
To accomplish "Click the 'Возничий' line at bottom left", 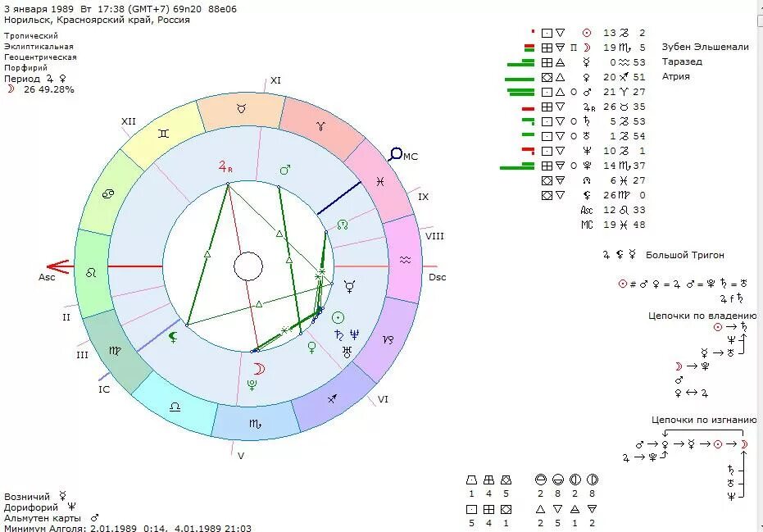I will click(35, 497).
